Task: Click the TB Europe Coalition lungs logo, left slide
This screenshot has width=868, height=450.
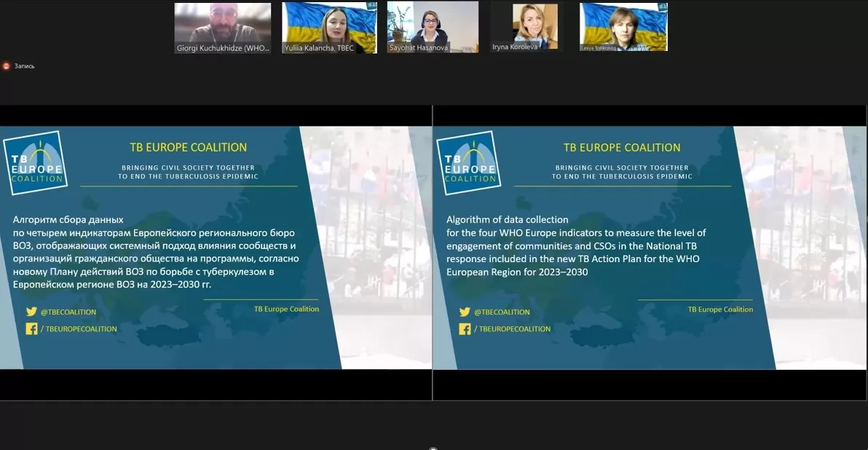Action: (36, 162)
